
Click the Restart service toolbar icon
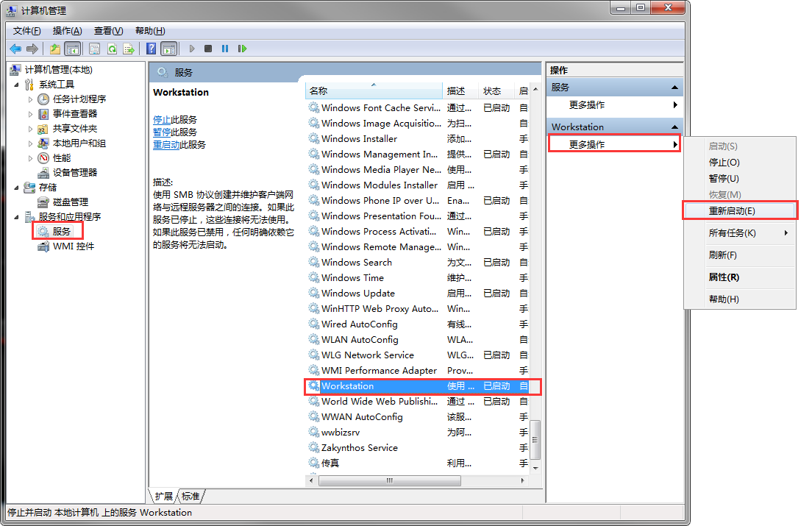pyautogui.click(x=242, y=49)
